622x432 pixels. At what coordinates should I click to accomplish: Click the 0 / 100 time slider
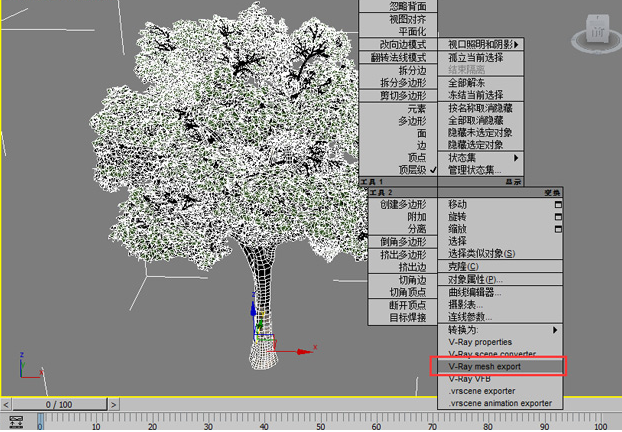click(60, 405)
